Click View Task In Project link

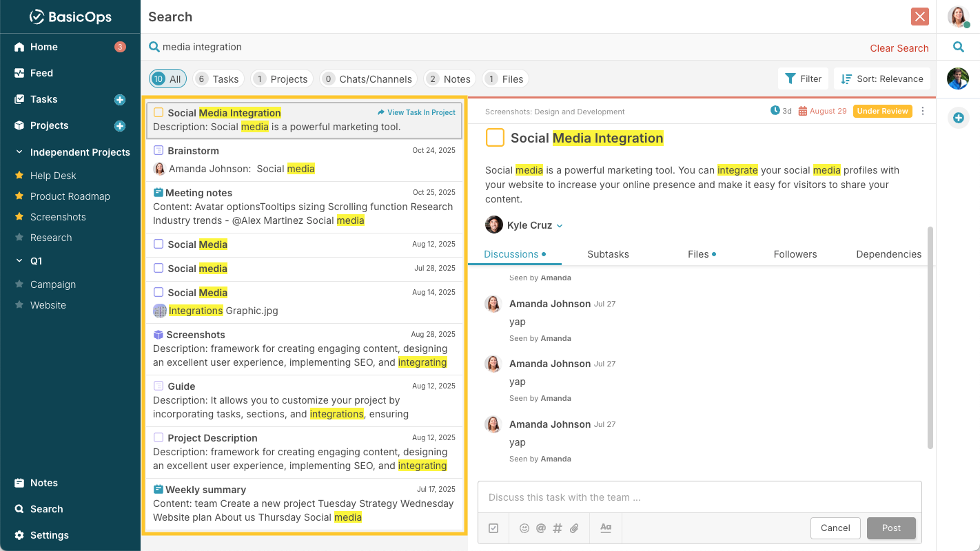point(417,112)
